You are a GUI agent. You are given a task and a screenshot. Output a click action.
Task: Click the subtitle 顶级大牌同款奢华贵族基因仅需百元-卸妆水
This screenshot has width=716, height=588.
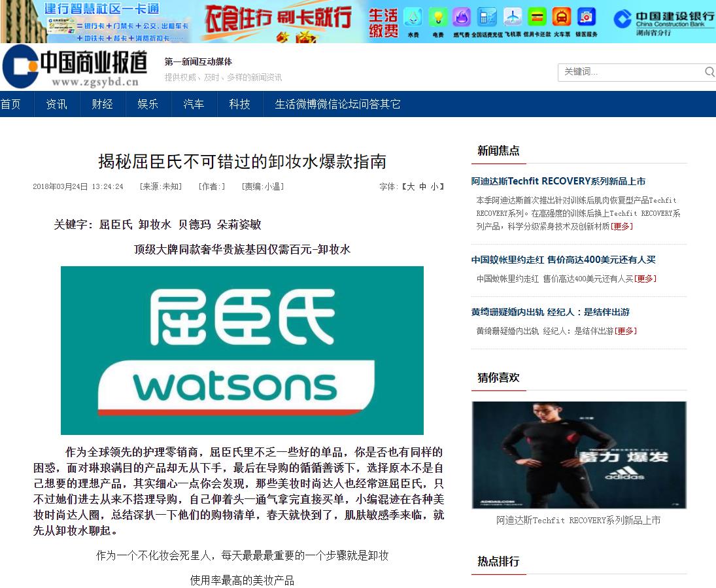click(x=242, y=249)
